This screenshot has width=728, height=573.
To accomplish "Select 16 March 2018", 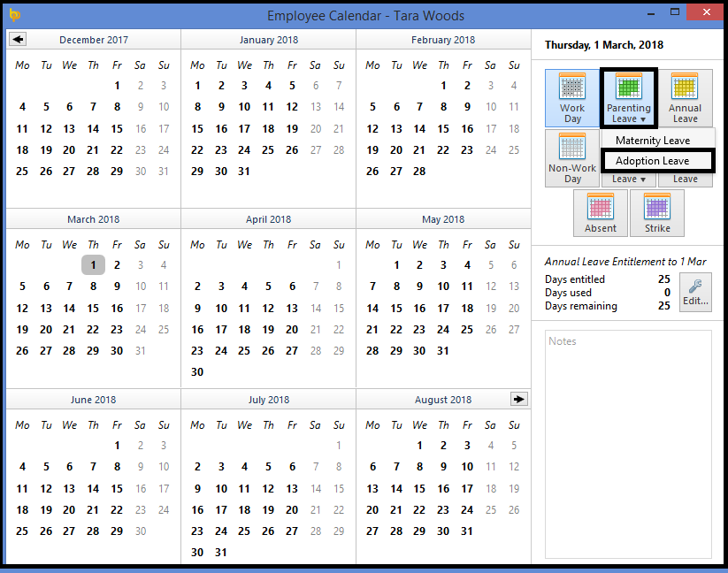I will (x=117, y=308).
